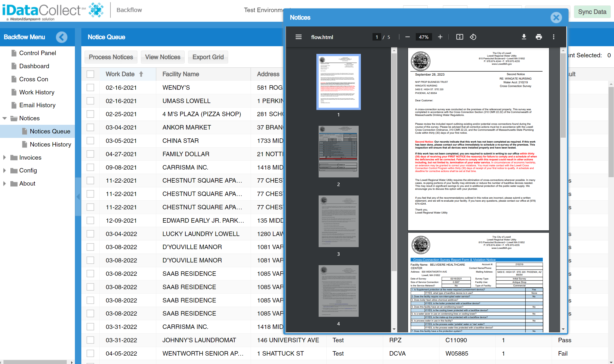Screen dimensions: 614x364
Task: Open the PDF more actions menu
Action: pos(553,37)
